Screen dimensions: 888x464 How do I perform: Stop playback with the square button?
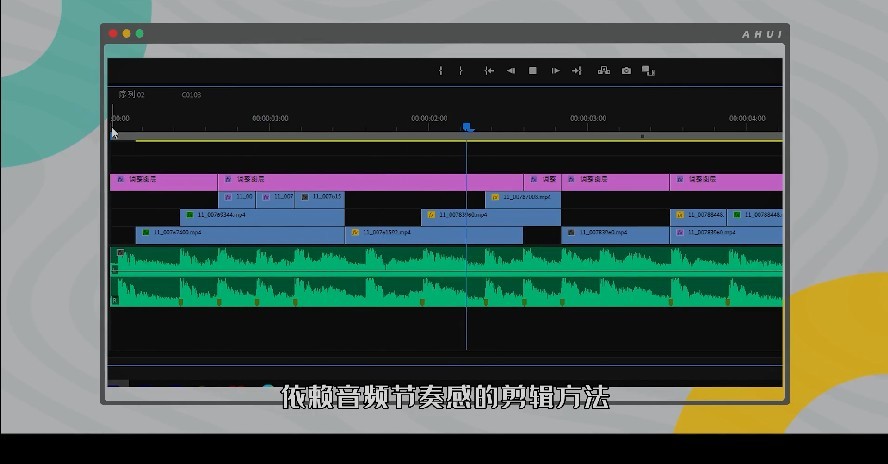(x=533, y=71)
